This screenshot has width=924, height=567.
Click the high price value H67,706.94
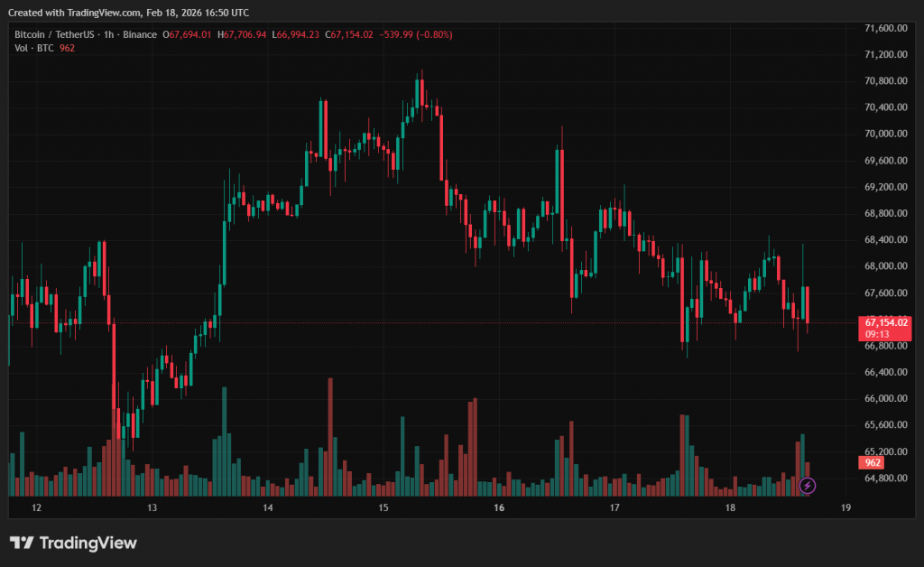pos(245,34)
